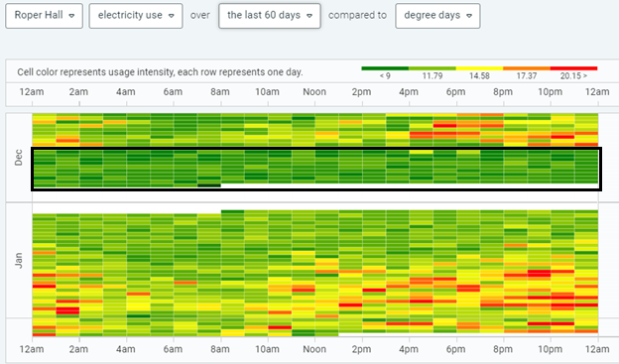The height and width of the screenshot is (364, 619).
Task: Select the yellow 14.58 legend swatch
Action: point(479,68)
